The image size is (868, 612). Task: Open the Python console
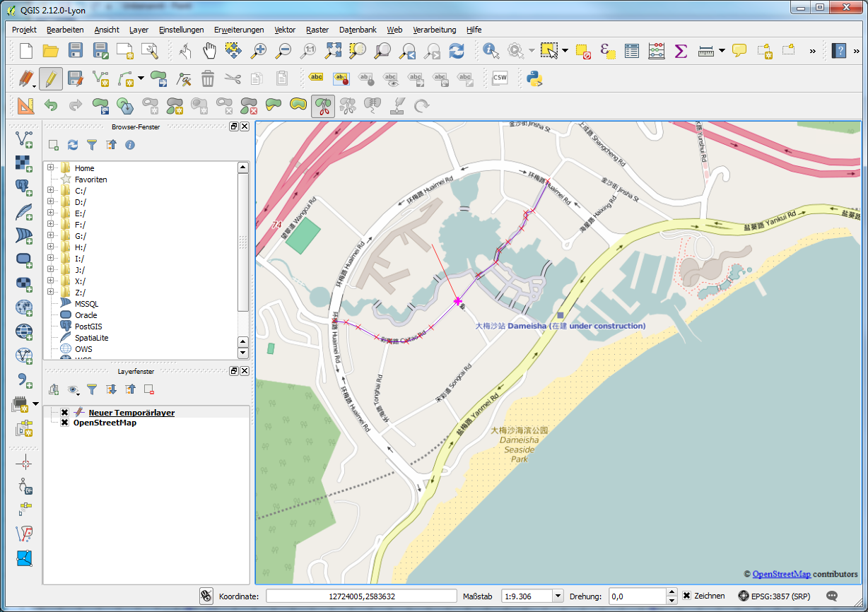click(534, 78)
